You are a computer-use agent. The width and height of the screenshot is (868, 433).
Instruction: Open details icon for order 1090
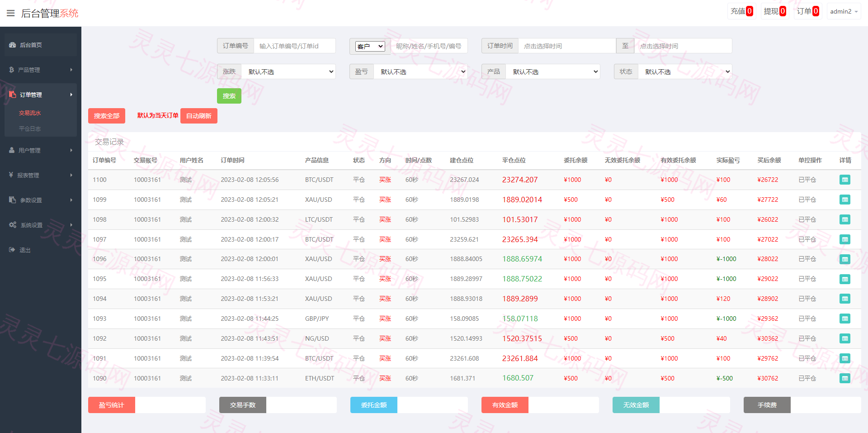(844, 378)
